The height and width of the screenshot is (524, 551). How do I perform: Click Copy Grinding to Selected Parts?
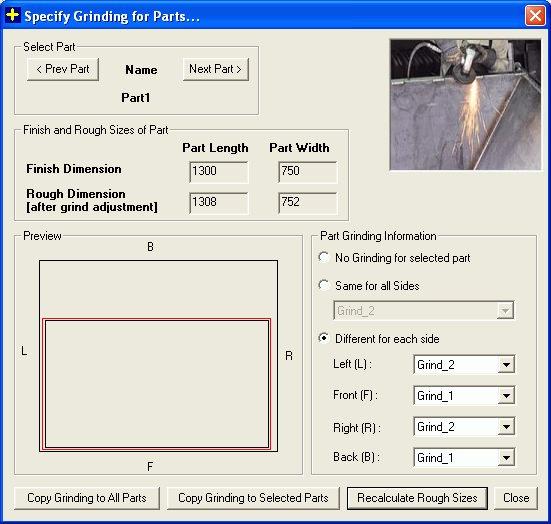coord(253,498)
